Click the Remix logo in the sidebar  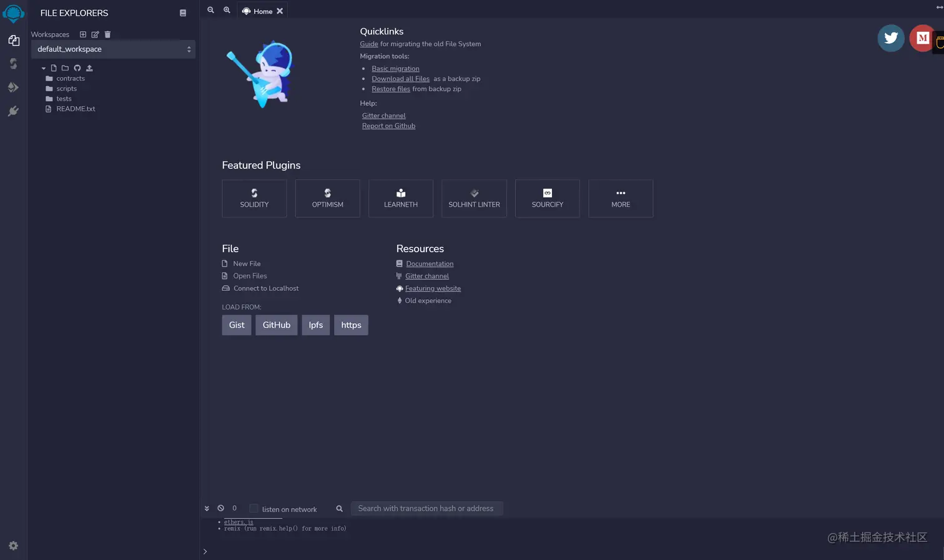click(13, 13)
